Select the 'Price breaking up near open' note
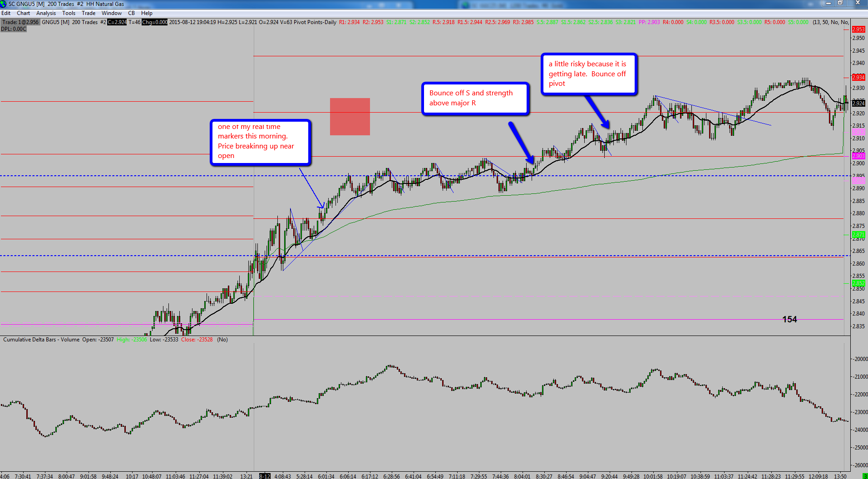868x479 pixels. 261,143
